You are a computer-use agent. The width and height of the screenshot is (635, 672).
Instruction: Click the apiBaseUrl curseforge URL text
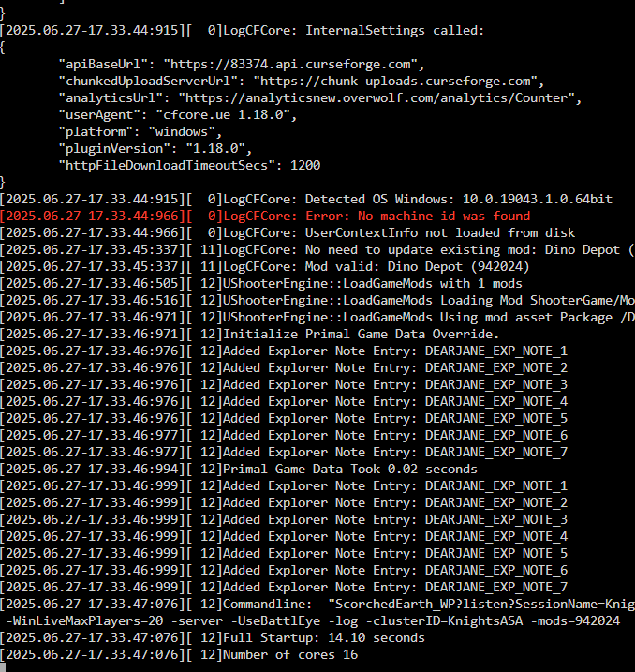click(290, 65)
